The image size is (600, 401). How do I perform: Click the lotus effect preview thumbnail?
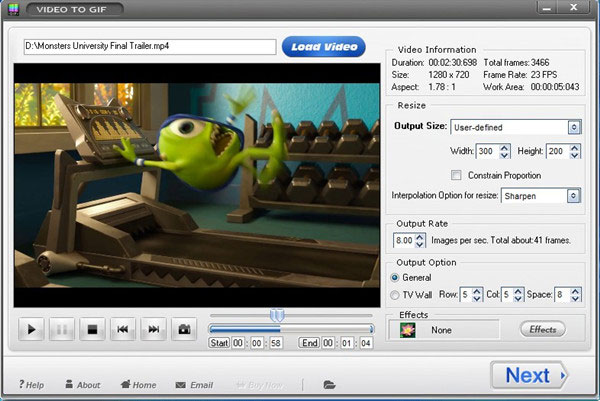[407, 330]
